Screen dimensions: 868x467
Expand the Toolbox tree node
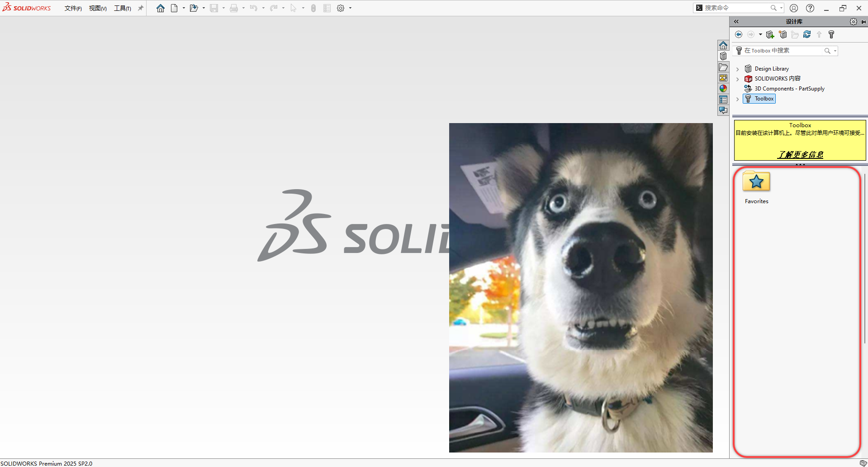(x=738, y=99)
